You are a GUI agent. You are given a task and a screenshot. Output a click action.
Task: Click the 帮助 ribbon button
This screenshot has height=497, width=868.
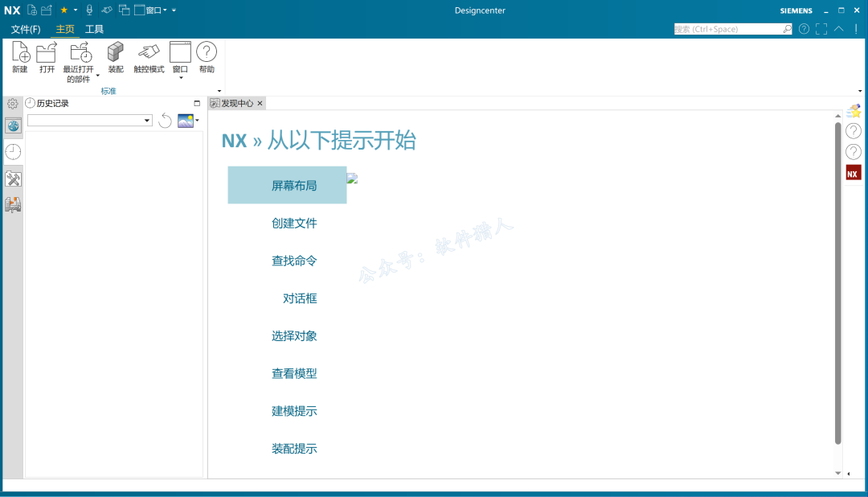(x=207, y=58)
